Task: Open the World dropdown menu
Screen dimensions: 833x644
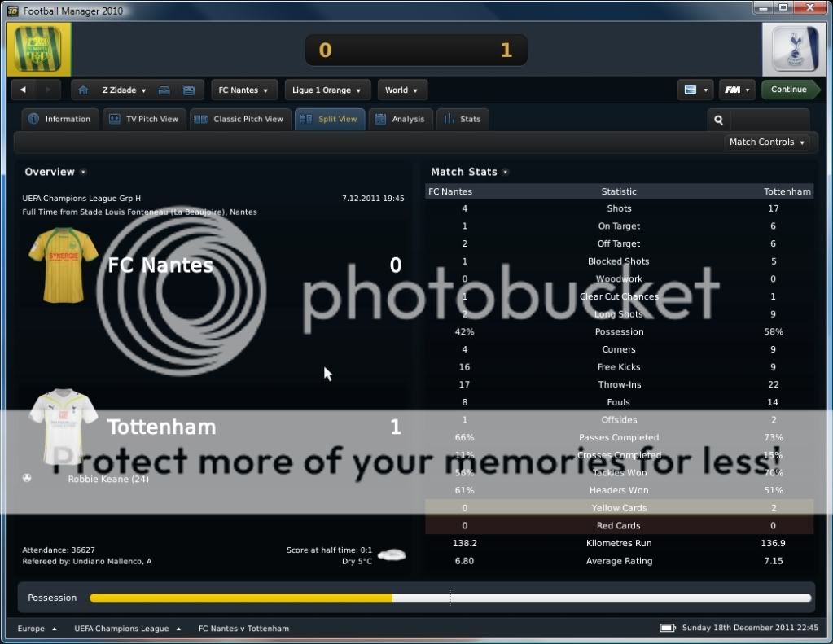Action: [x=401, y=90]
